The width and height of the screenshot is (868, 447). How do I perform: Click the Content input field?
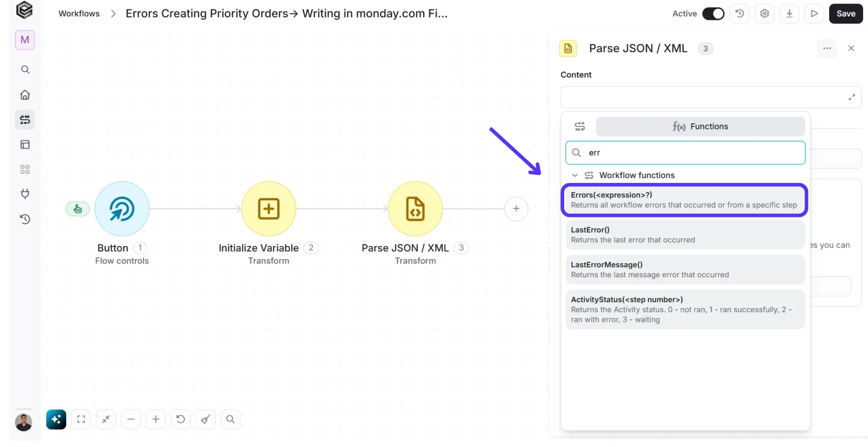point(711,97)
